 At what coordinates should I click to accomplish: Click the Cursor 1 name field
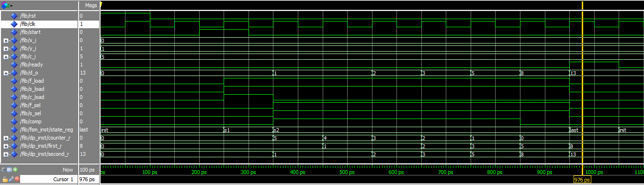tap(49, 179)
